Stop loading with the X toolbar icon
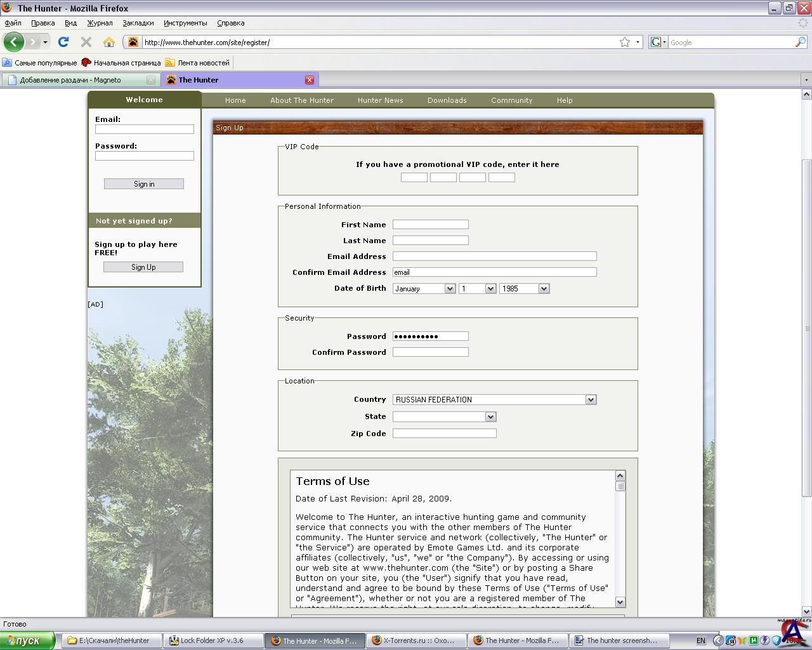 86,42
